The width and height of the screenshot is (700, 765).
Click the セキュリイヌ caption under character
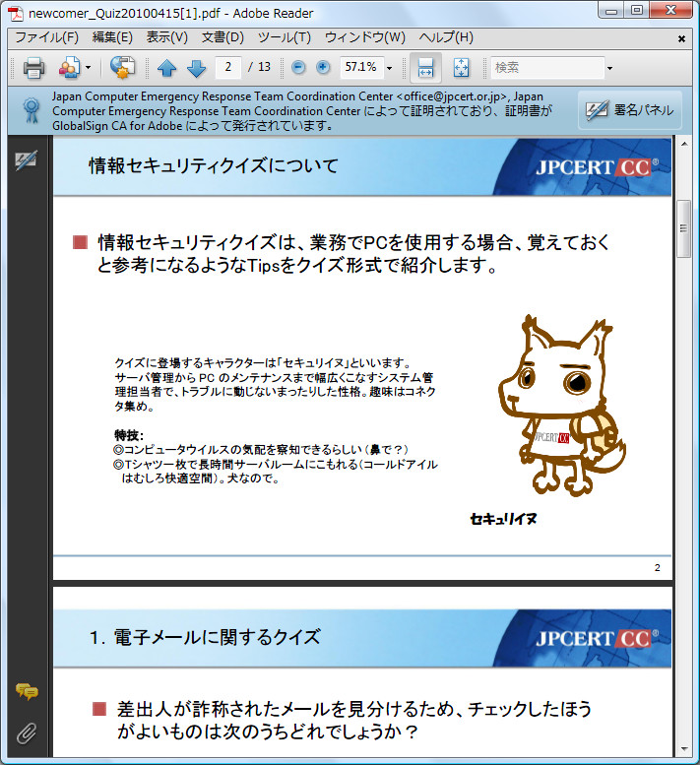tap(503, 519)
